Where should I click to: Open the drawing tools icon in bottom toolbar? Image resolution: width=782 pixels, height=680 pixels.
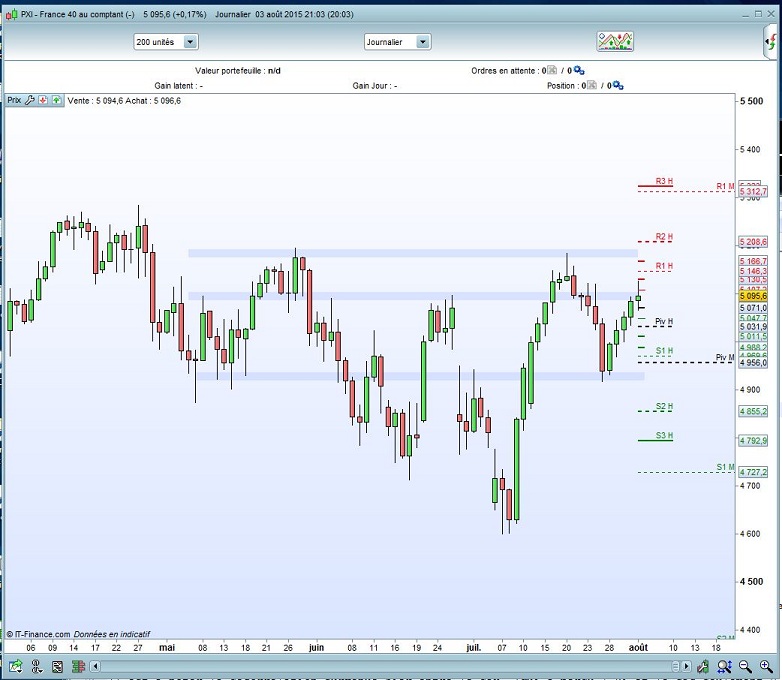coord(37,666)
